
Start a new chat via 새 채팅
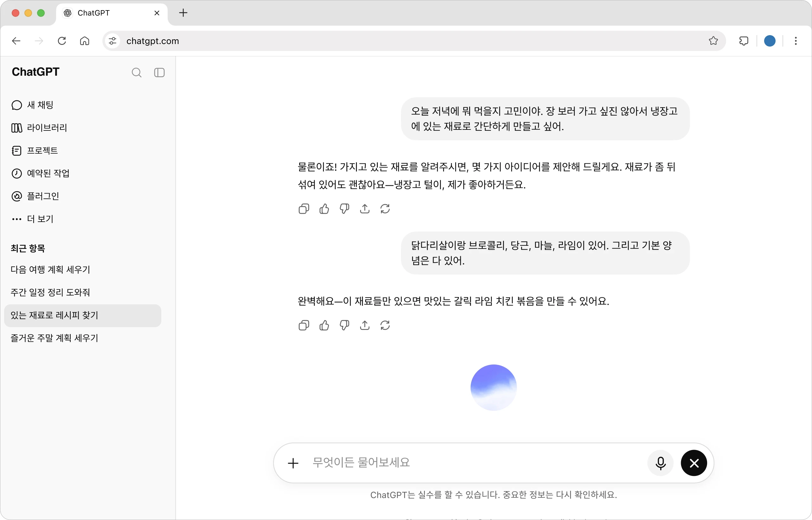coord(32,105)
